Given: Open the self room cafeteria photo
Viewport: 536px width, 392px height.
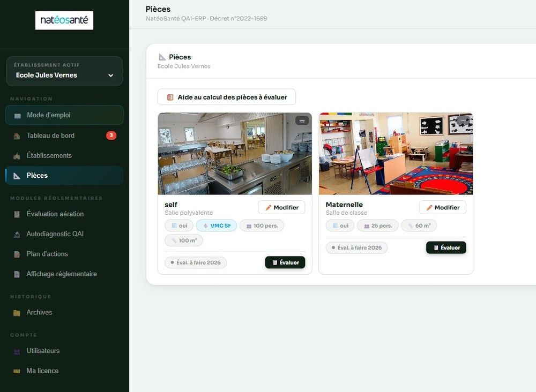Looking at the screenshot, I should (x=235, y=154).
